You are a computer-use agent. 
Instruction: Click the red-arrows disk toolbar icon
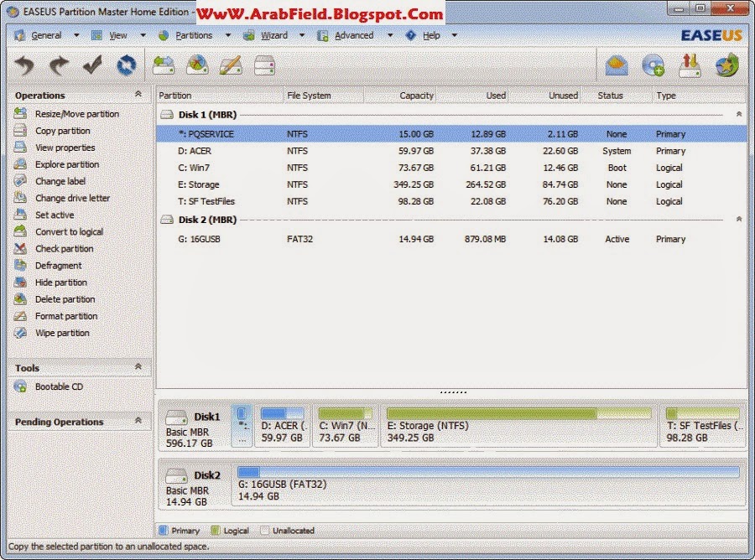(690, 65)
